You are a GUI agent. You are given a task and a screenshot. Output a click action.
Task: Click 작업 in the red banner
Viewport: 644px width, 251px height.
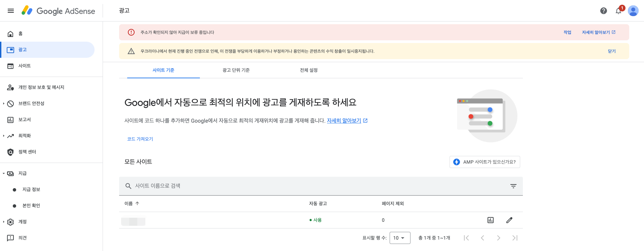pos(567,32)
